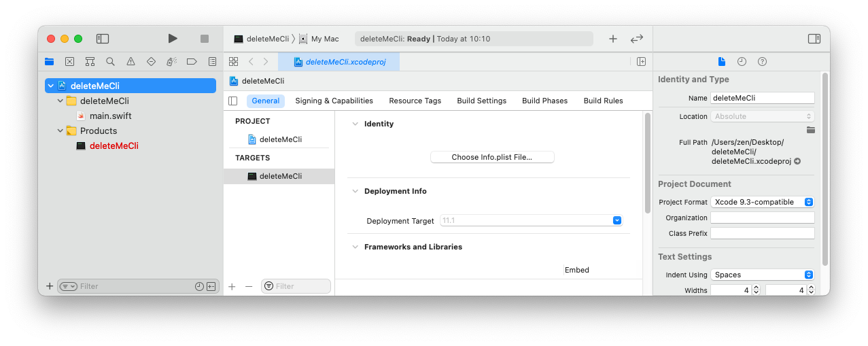
Task: Hide the project and targets list
Action: pos(233,101)
